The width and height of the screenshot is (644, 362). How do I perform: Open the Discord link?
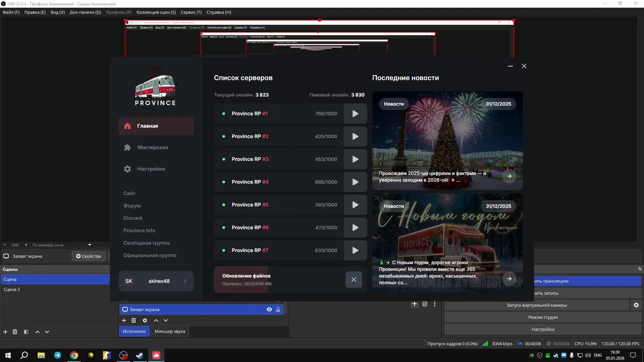click(133, 218)
